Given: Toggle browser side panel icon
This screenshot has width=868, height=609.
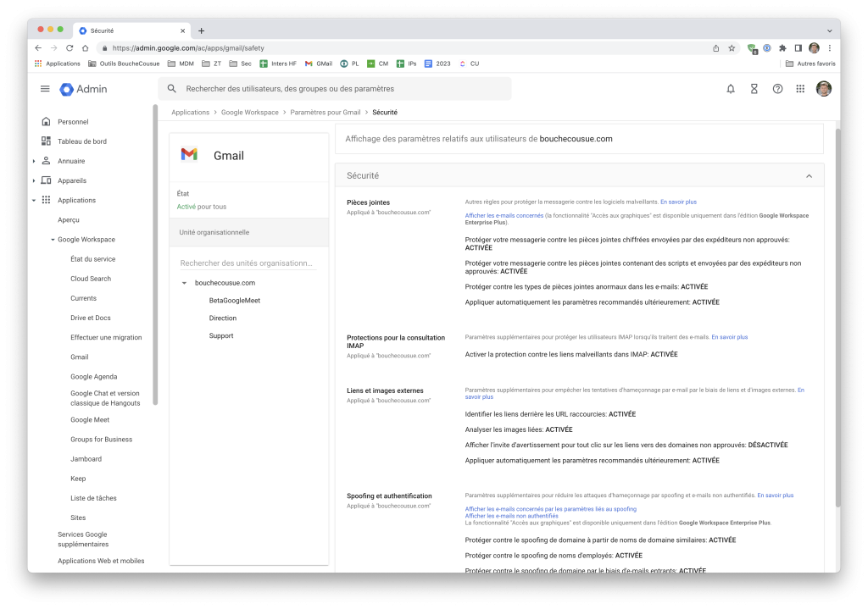Looking at the screenshot, I should (x=798, y=48).
